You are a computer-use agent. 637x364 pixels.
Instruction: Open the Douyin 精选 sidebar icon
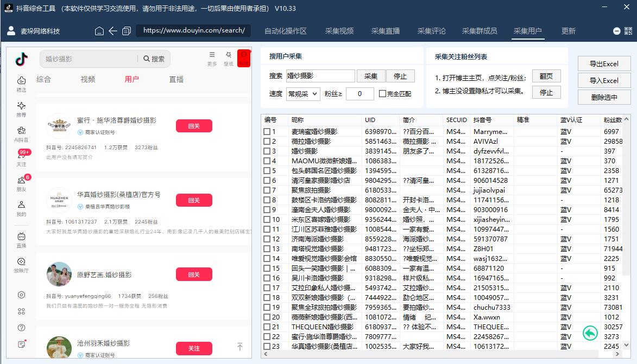coord(21,81)
